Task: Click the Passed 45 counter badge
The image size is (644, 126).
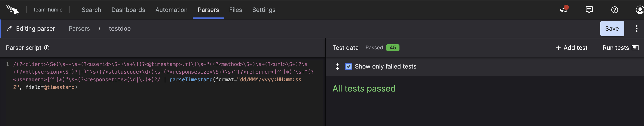Action: point(392,47)
